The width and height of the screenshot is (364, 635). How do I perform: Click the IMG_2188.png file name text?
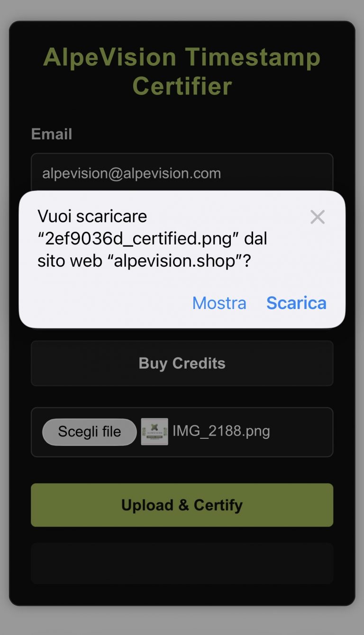pyautogui.click(x=221, y=431)
